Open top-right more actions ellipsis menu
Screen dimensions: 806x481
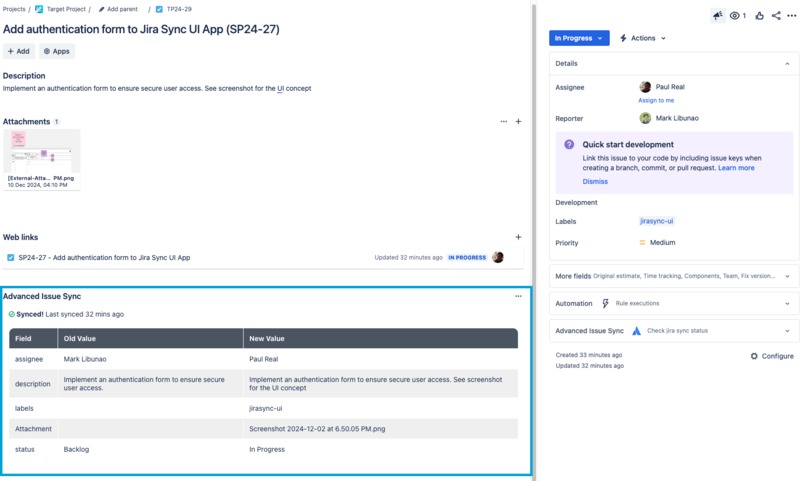[x=792, y=15]
